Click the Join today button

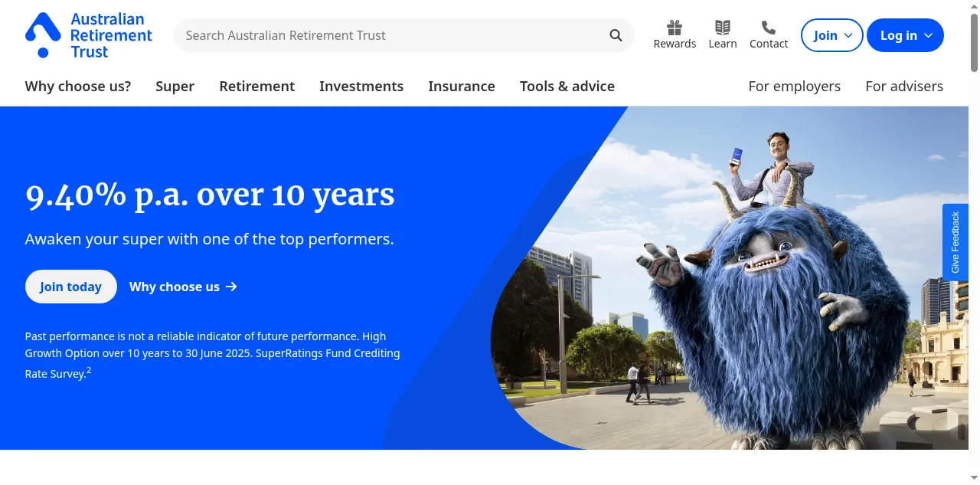coord(70,287)
